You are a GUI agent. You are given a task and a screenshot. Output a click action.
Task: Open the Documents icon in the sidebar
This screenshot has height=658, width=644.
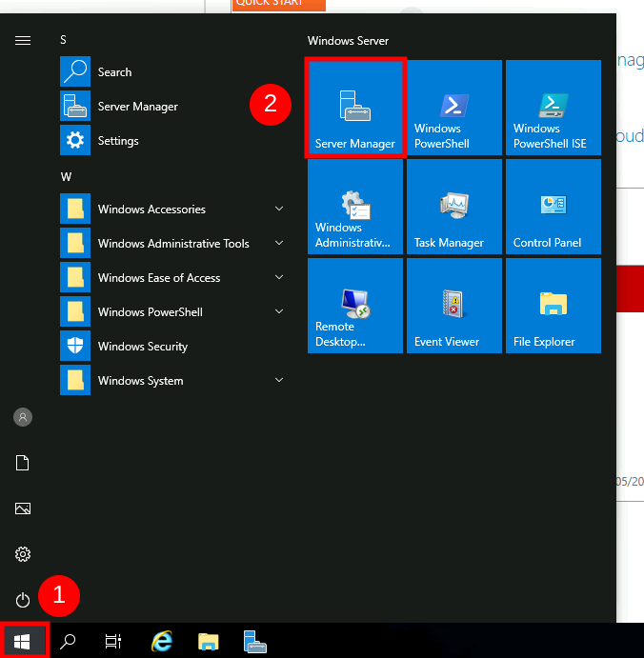(x=23, y=463)
